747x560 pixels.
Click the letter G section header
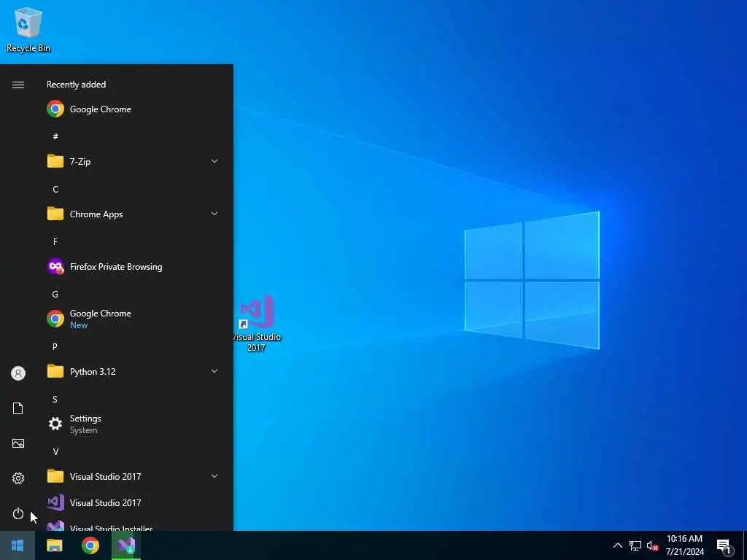[55, 295]
